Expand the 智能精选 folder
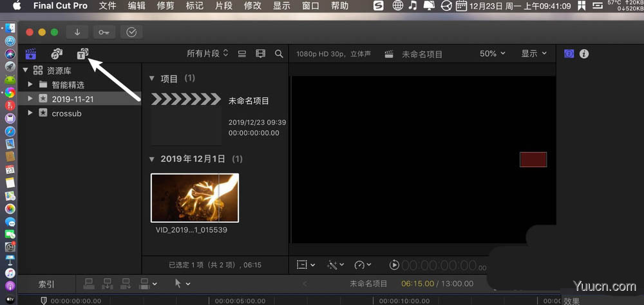This screenshot has width=644, height=305. pos(30,84)
